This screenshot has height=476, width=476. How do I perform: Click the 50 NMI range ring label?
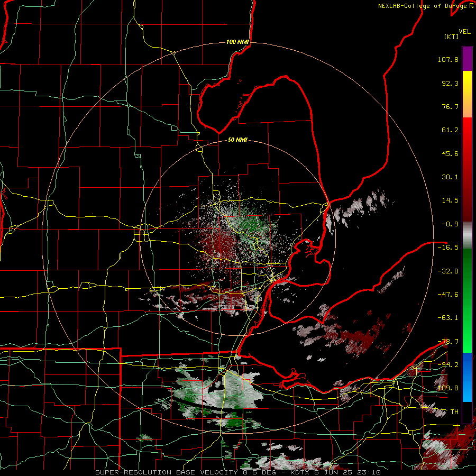click(237, 140)
